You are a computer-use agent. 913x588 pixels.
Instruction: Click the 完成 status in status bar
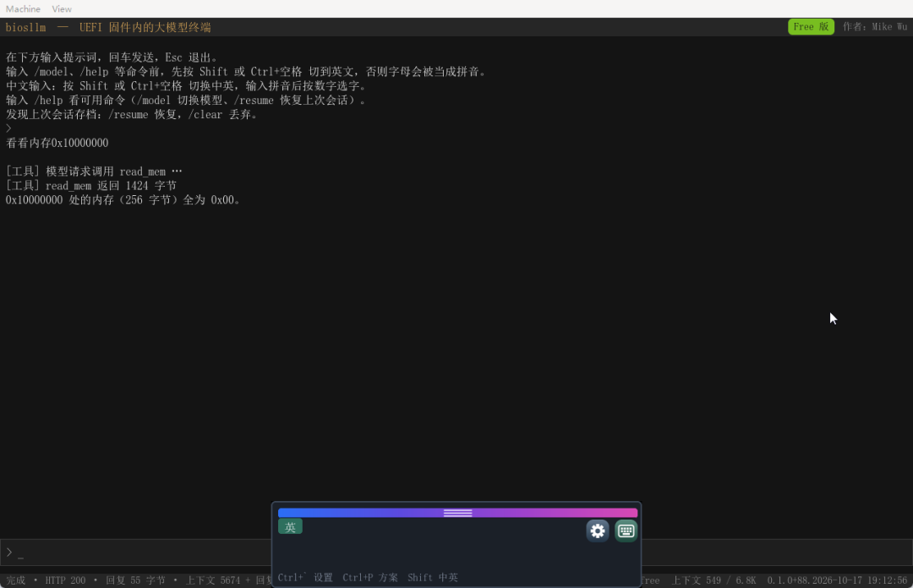point(16,580)
